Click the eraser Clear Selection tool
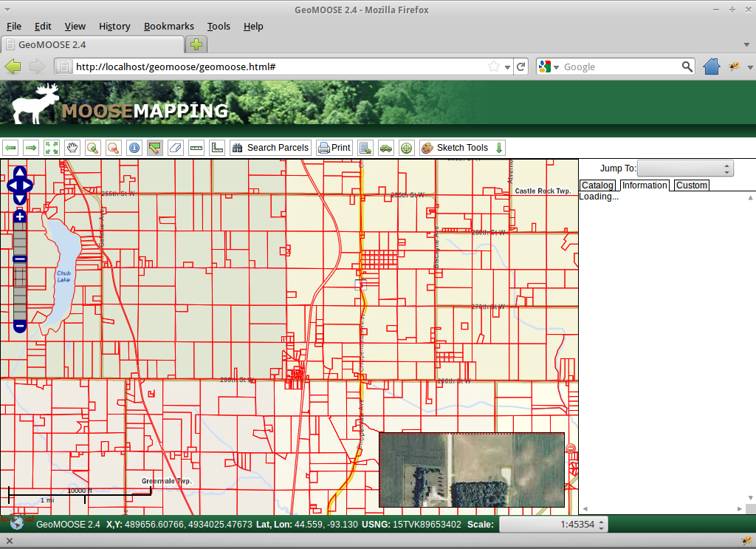 [176, 148]
